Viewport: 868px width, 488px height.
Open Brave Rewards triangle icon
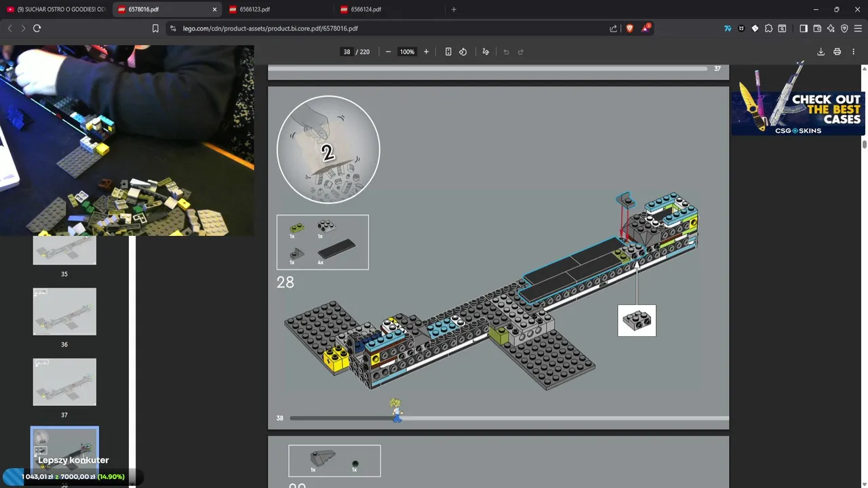(646, 28)
